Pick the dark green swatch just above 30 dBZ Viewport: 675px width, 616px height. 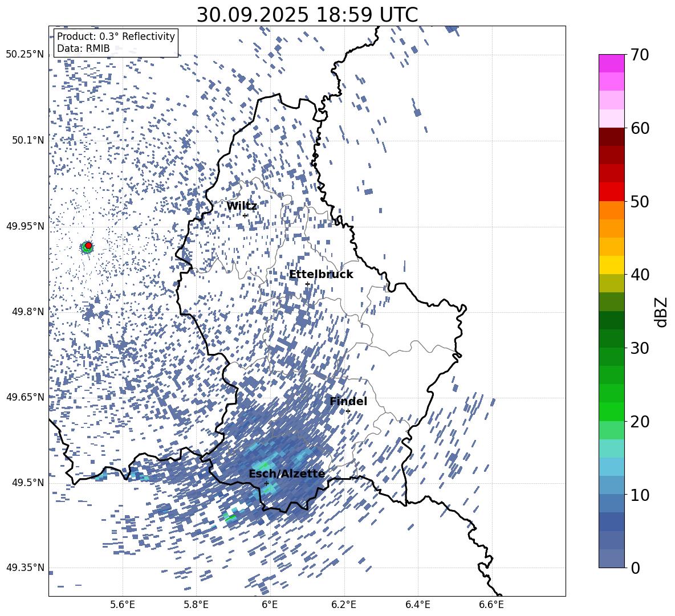point(611,338)
